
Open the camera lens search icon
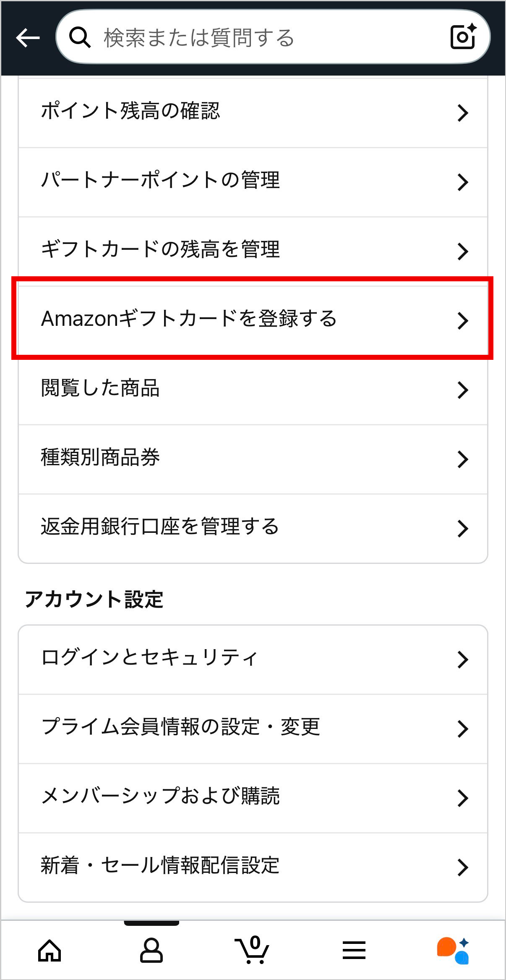pyautogui.click(x=463, y=37)
